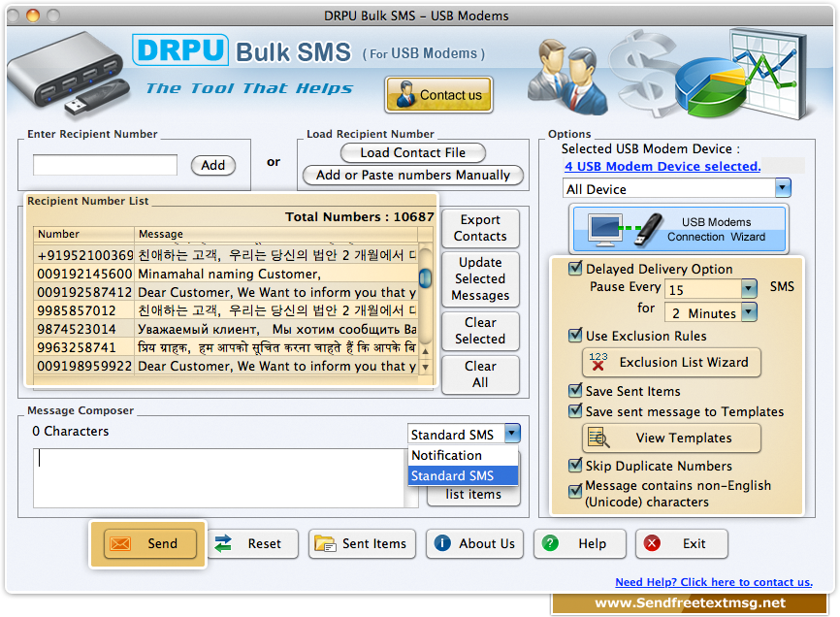Choose Notification from the dropdown list
The height and width of the screenshot is (617, 840).
463,455
